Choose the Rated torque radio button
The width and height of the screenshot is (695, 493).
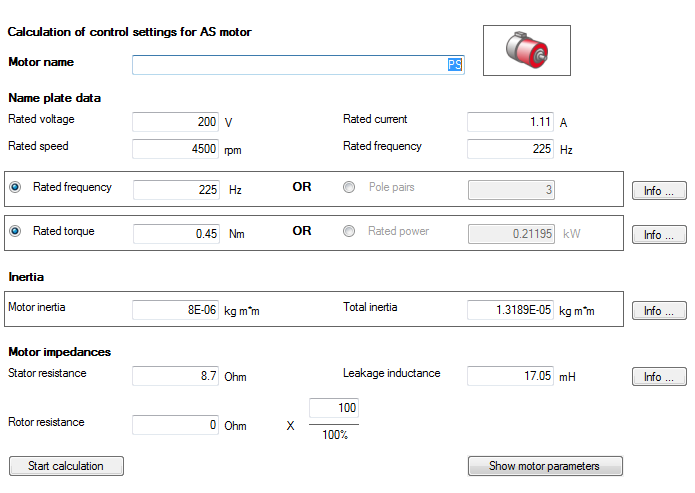pos(15,232)
